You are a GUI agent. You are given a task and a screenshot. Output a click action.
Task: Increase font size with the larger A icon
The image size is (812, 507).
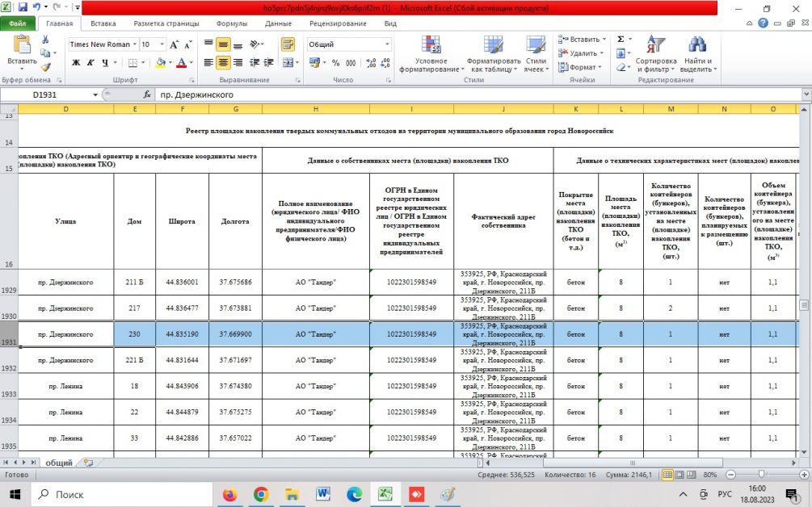click(x=174, y=44)
